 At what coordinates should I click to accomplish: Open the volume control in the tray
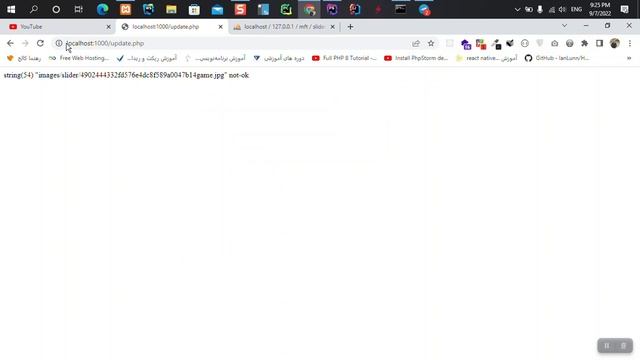tap(562, 9)
